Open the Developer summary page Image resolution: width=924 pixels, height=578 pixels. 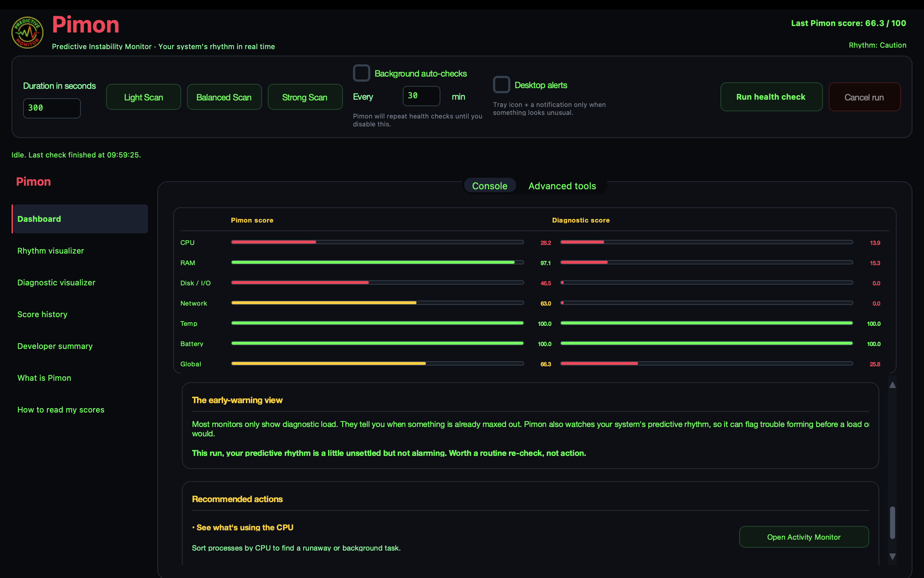55,346
